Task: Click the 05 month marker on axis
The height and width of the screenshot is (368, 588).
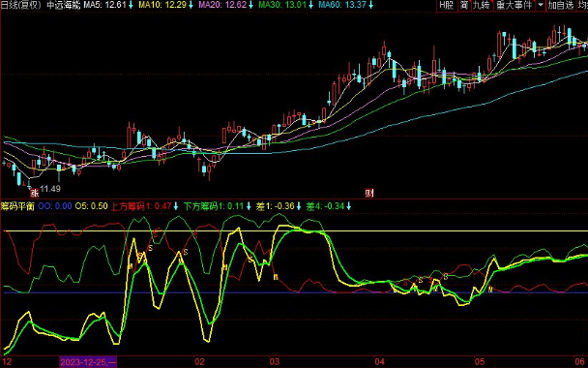Action: pyautogui.click(x=480, y=362)
